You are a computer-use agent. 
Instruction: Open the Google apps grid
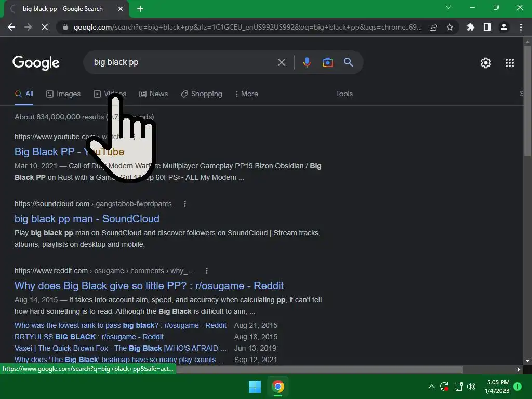click(510, 63)
